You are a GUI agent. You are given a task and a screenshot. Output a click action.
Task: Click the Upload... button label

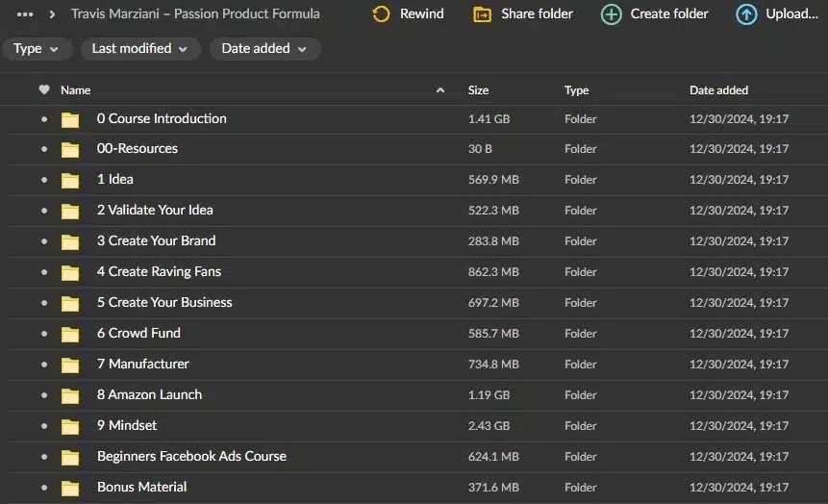[791, 13]
